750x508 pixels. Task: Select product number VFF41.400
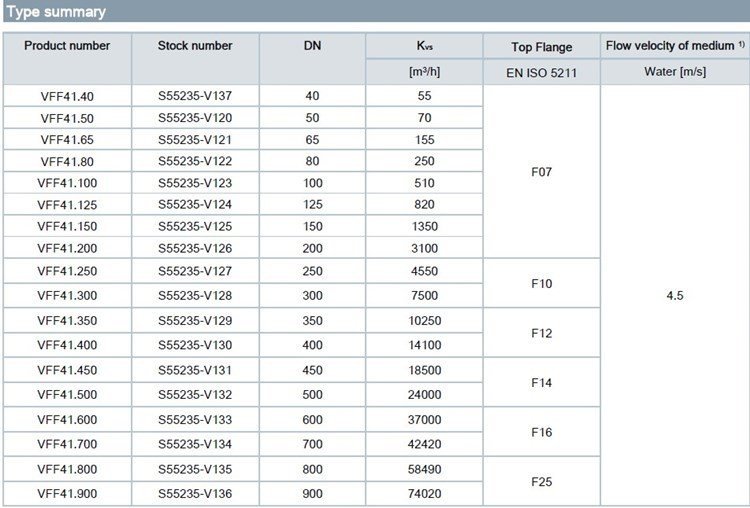pyautogui.click(x=67, y=345)
